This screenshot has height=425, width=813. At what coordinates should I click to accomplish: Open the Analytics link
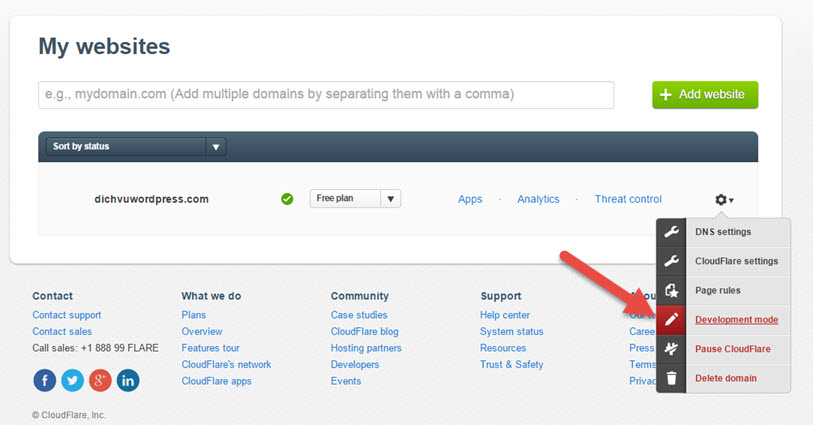tap(538, 199)
